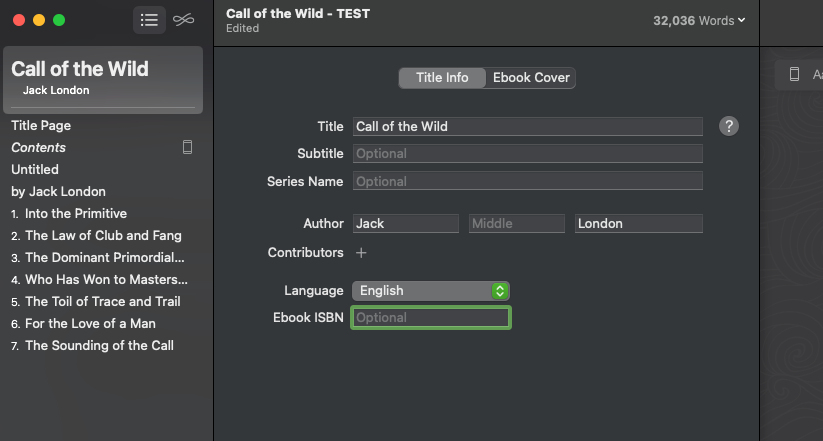
Task: Open chapter 6 For the Love of a Man
Action: 83,324
